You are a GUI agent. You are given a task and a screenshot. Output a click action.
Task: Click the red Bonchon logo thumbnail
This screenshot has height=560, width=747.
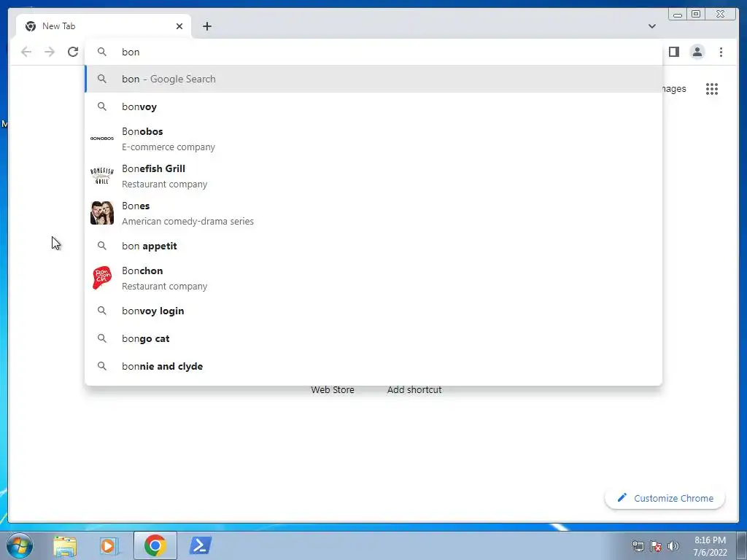click(102, 278)
